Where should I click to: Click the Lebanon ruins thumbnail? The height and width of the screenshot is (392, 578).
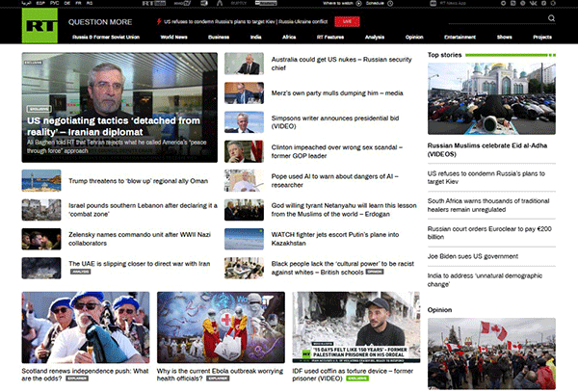(41, 210)
